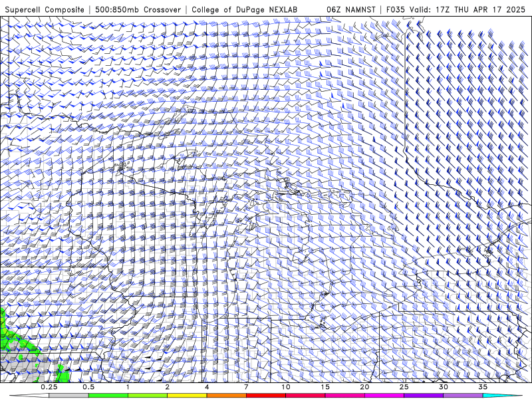Viewport: 532px width, 399px height.
Task: Click the 35 label on the color scale
Action: [483, 387]
